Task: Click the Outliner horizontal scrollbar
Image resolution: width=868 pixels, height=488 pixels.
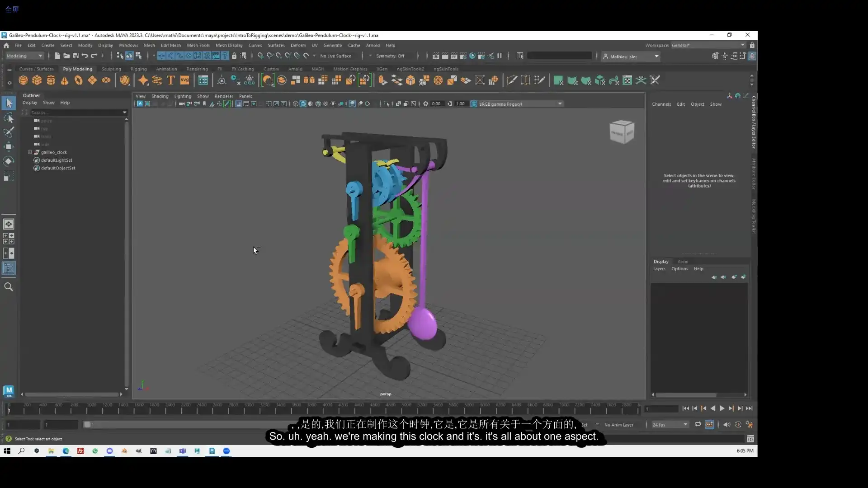Action: [x=71, y=394]
